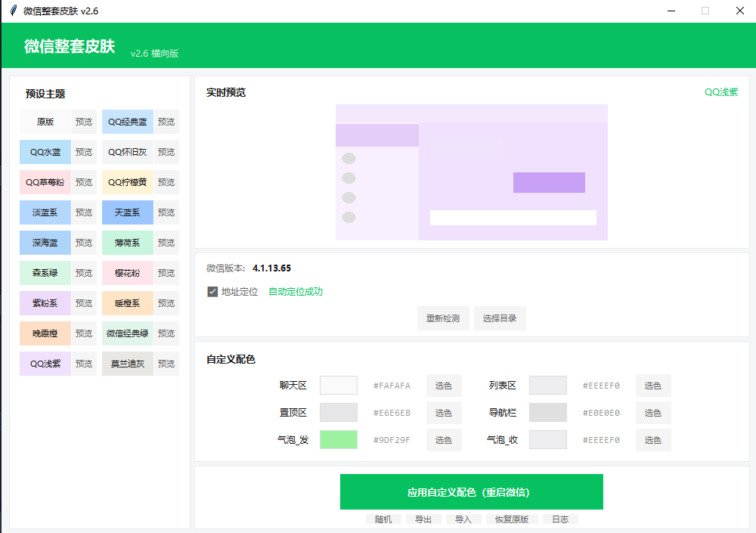Click the feather app icon in title bar
This screenshot has height=533, width=756.
click(x=14, y=11)
